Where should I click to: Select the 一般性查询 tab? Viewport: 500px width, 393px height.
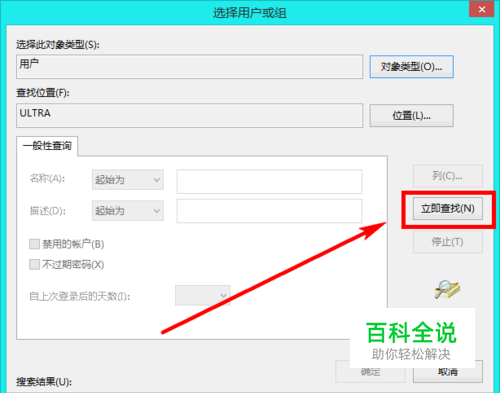47,146
